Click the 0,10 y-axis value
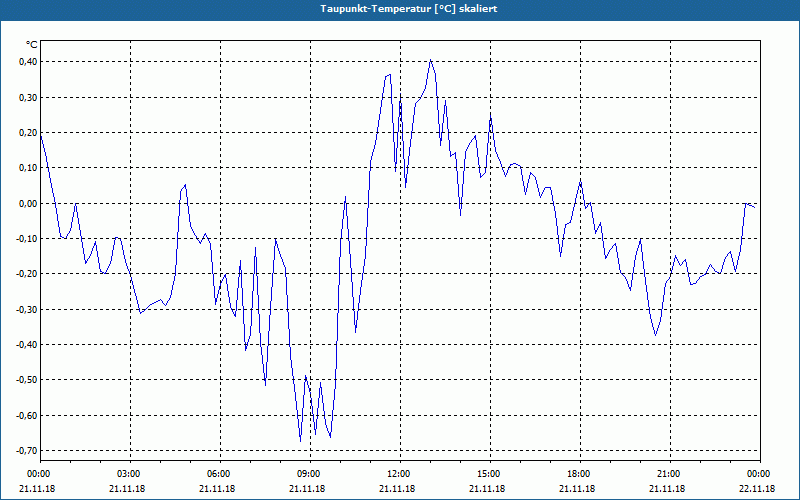 [28, 168]
